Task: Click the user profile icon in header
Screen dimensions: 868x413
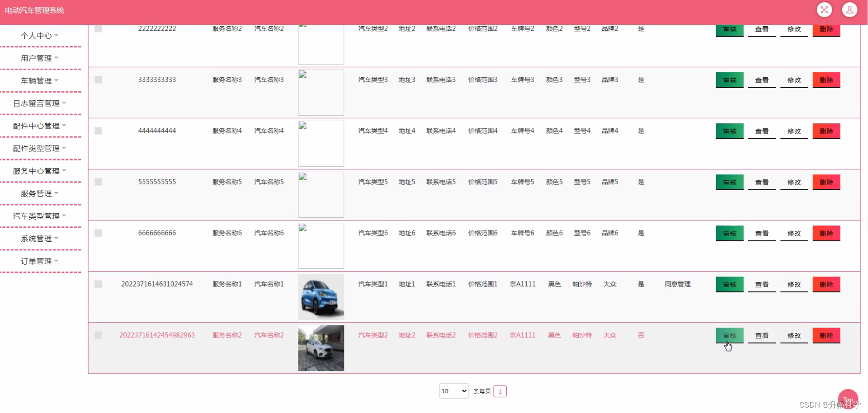Action: [x=849, y=9]
